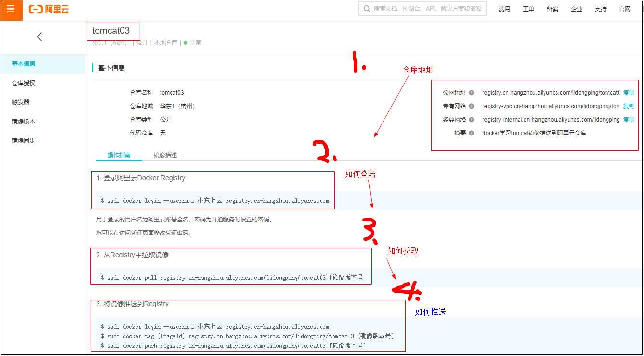Image resolution: width=644 pixels, height=356 pixels.
Task: Click the green 正常 status indicator
Action: click(193, 43)
